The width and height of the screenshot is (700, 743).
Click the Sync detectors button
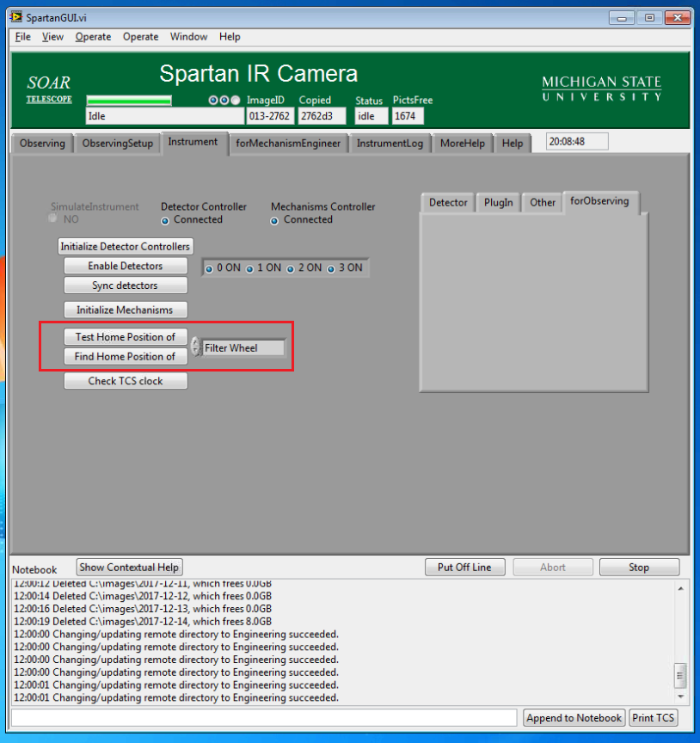point(125,286)
